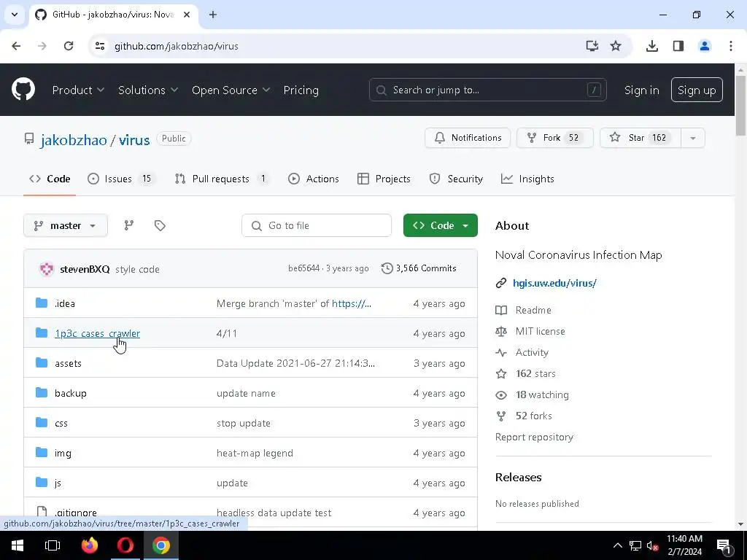
Task: Expand the green Code dropdown
Action: coord(440,226)
